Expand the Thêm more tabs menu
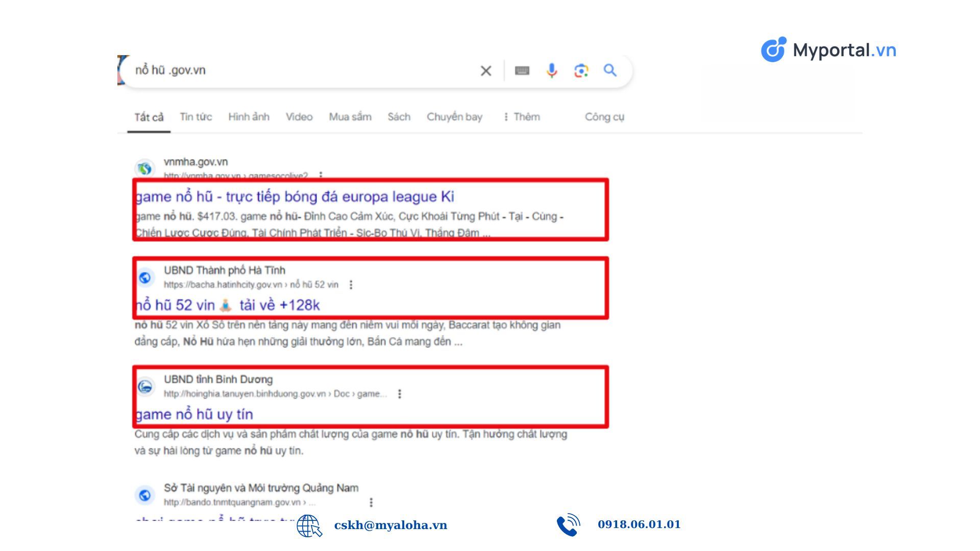 (521, 117)
